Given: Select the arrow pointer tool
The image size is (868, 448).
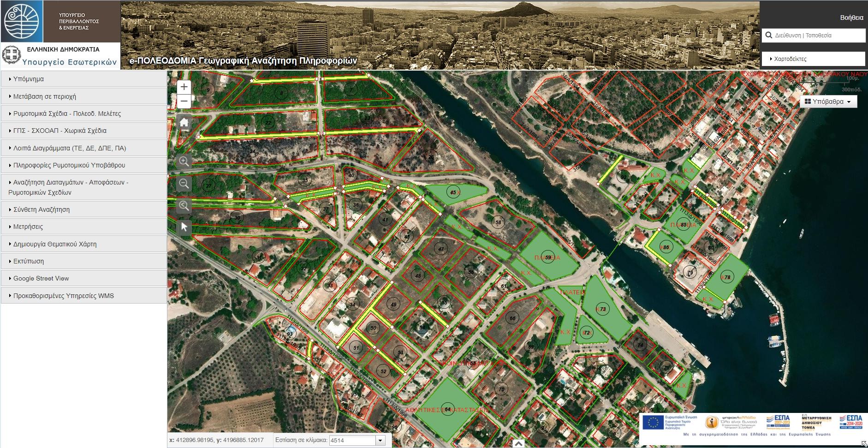Looking at the screenshot, I should tap(184, 227).
